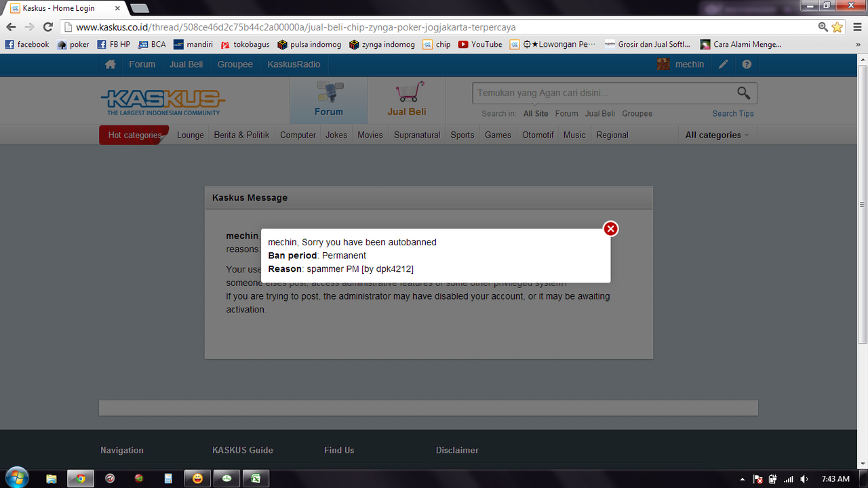Launch Chrome from the taskbar

(x=80, y=478)
